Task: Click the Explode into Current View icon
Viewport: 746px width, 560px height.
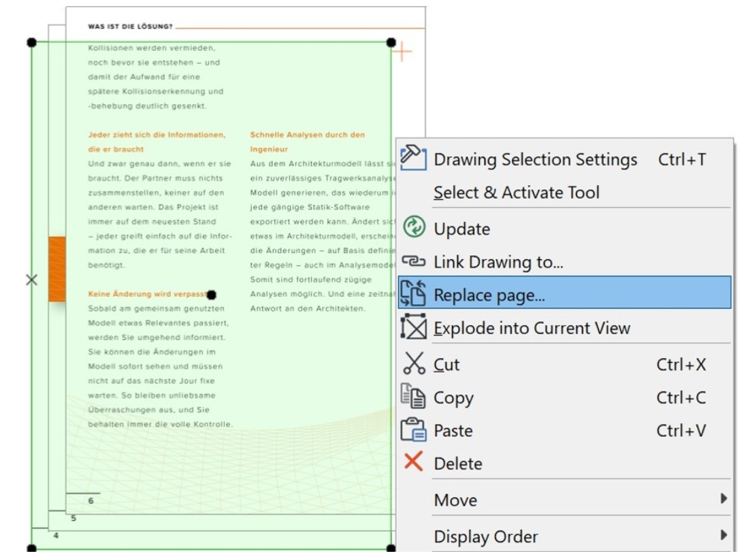Action: (413, 327)
